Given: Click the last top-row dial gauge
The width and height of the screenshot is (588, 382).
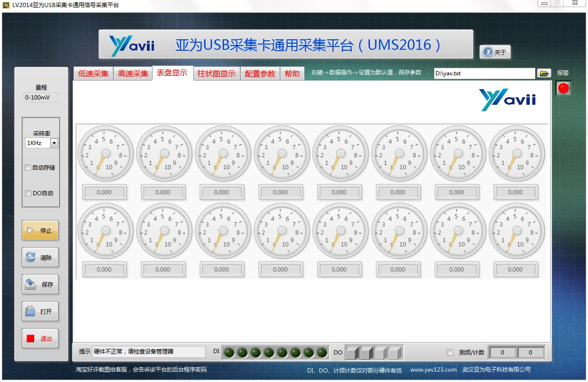Looking at the screenshot, I should [x=516, y=154].
